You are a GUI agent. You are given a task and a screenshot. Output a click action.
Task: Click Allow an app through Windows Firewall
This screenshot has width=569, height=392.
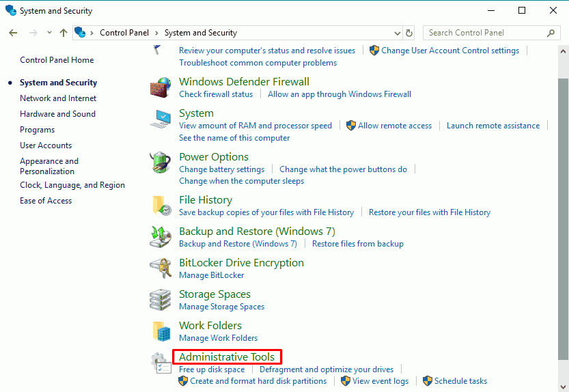(339, 94)
